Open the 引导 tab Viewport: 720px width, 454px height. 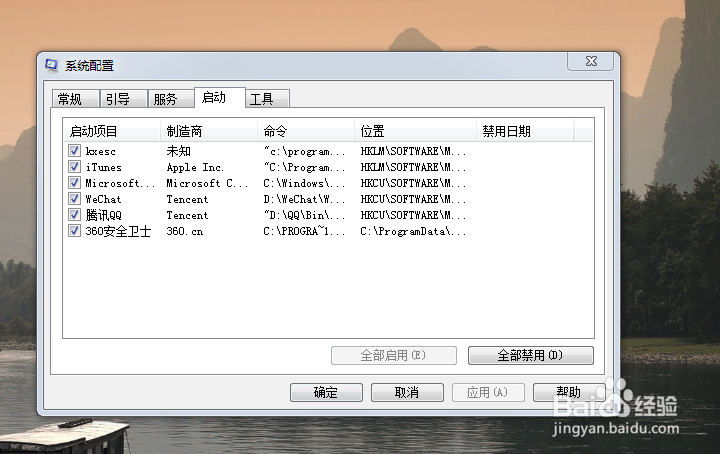[x=124, y=99]
